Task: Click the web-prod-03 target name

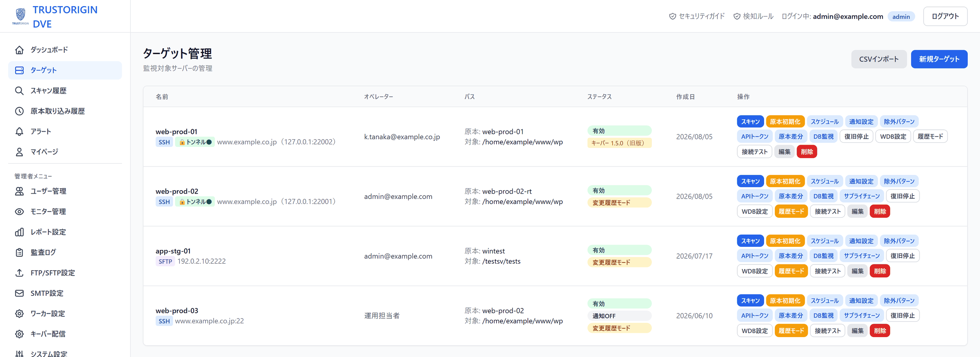Action: 177,311
